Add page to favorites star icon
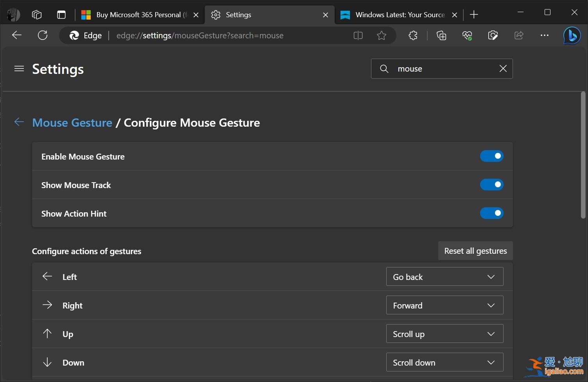The width and height of the screenshot is (588, 382). point(381,36)
